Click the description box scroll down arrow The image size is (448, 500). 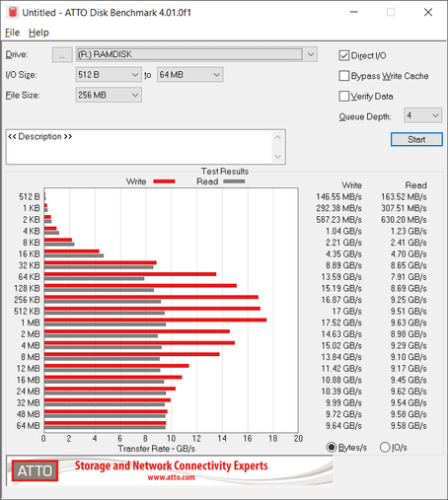point(277,157)
